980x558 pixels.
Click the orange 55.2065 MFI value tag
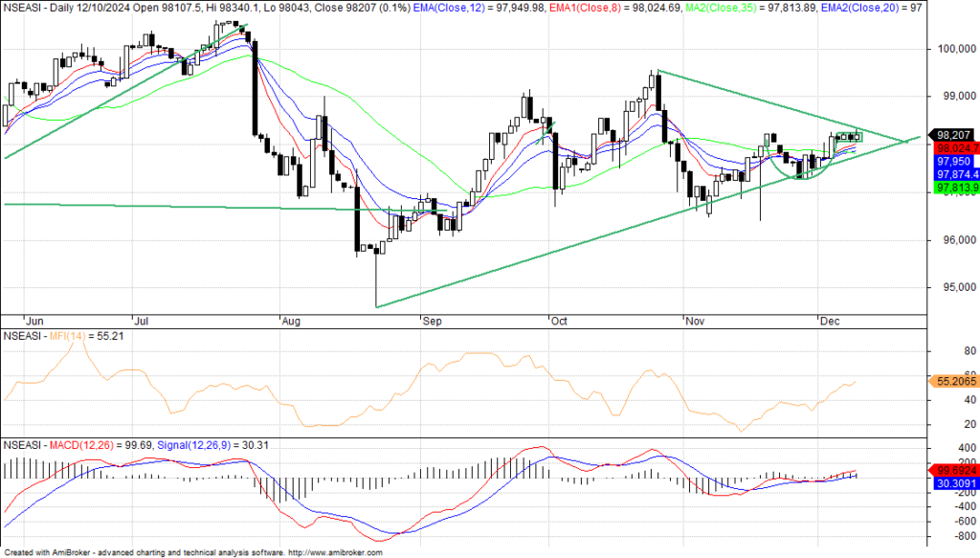(953, 380)
